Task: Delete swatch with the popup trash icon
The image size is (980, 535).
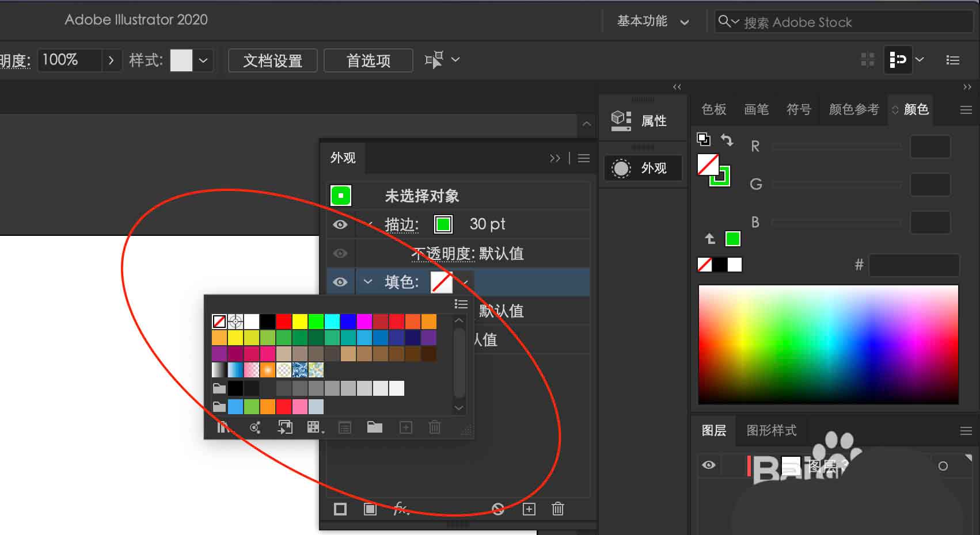Action: click(435, 427)
